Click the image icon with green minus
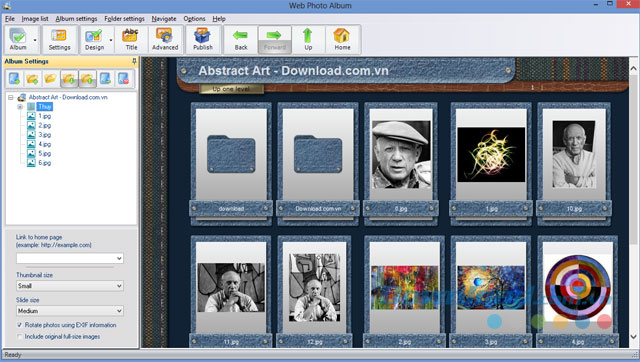Screen dimensions: 640x362 pos(105,78)
